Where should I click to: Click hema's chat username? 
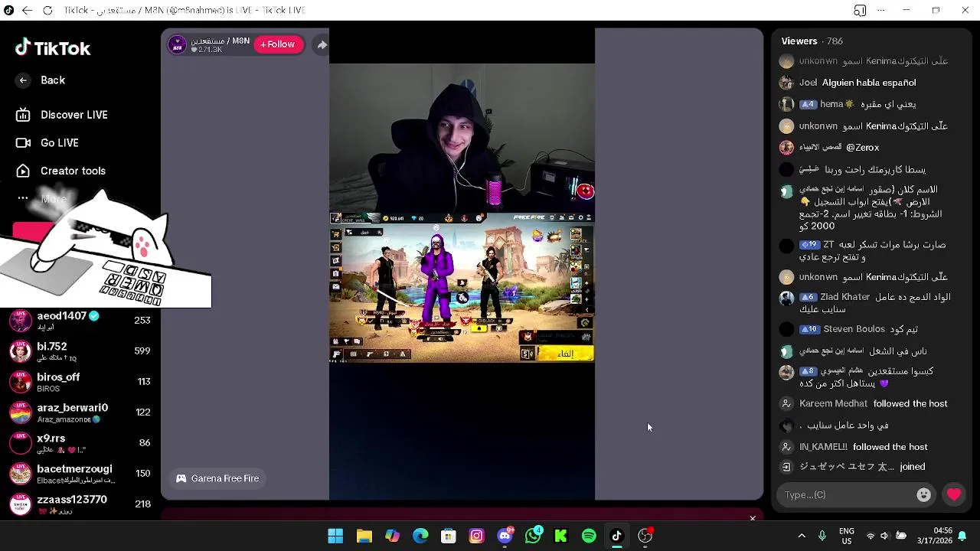pyautogui.click(x=835, y=104)
